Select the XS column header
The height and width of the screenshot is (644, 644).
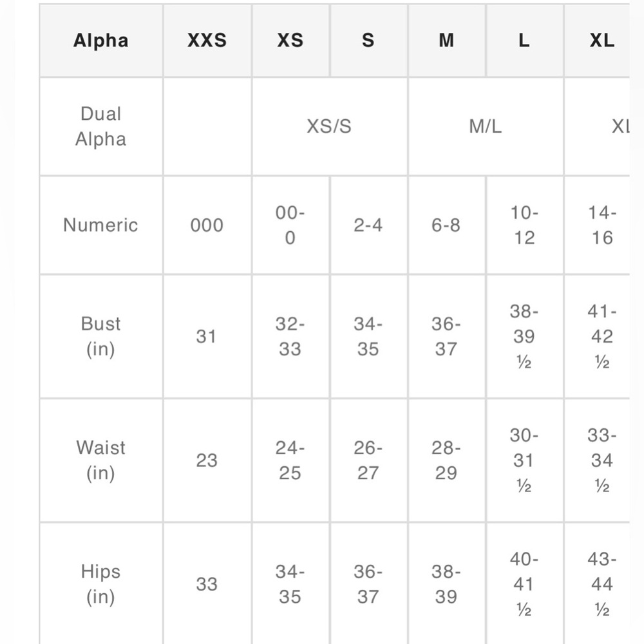click(x=290, y=40)
